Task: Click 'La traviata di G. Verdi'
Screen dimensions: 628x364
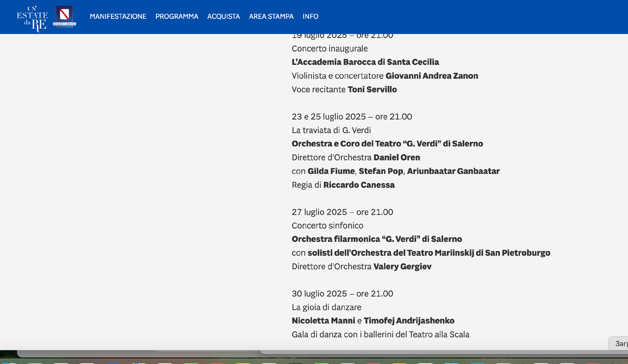Action: 331,130
